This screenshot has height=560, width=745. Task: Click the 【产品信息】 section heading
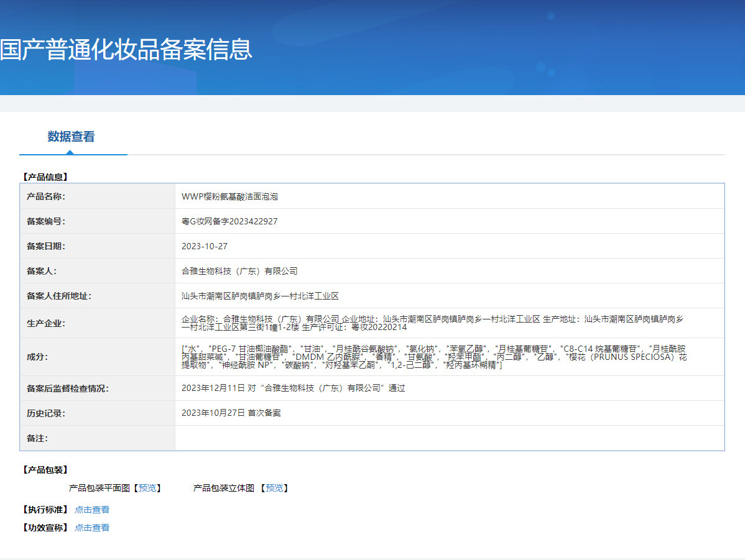click(44, 177)
